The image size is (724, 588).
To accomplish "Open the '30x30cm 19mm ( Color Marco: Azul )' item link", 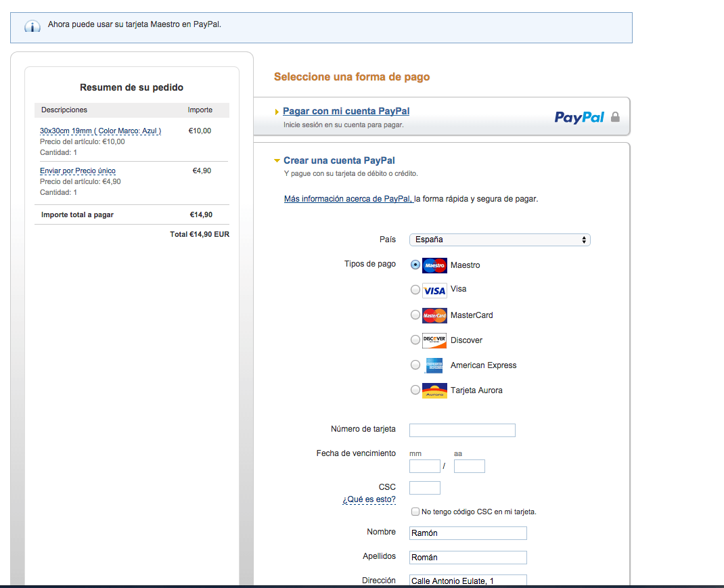I will [x=100, y=131].
